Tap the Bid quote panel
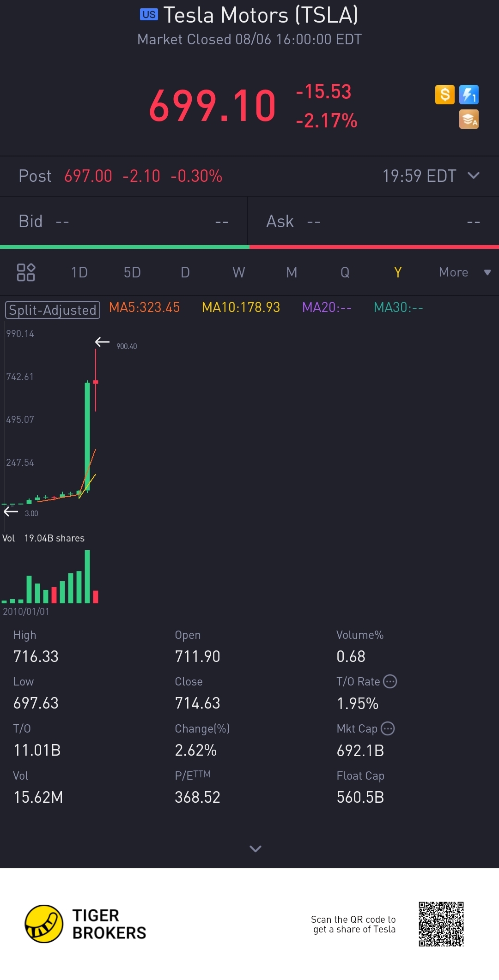 (x=124, y=221)
